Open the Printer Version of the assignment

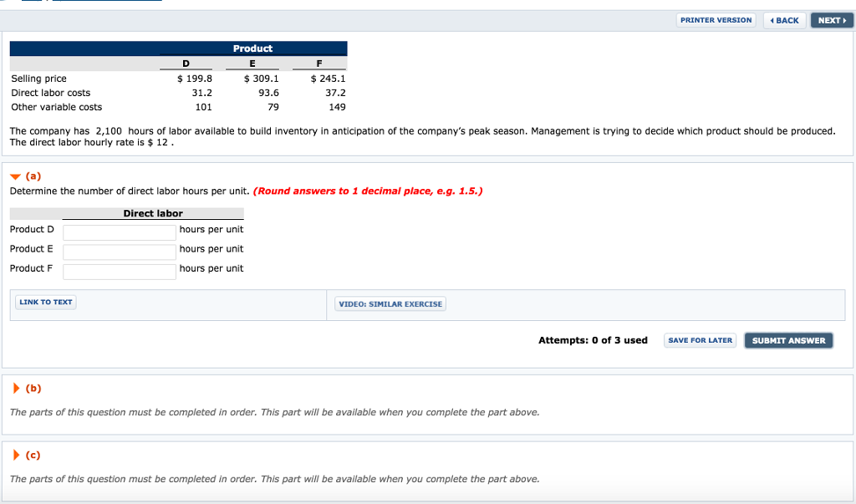pyautogui.click(x=716, y=20)
